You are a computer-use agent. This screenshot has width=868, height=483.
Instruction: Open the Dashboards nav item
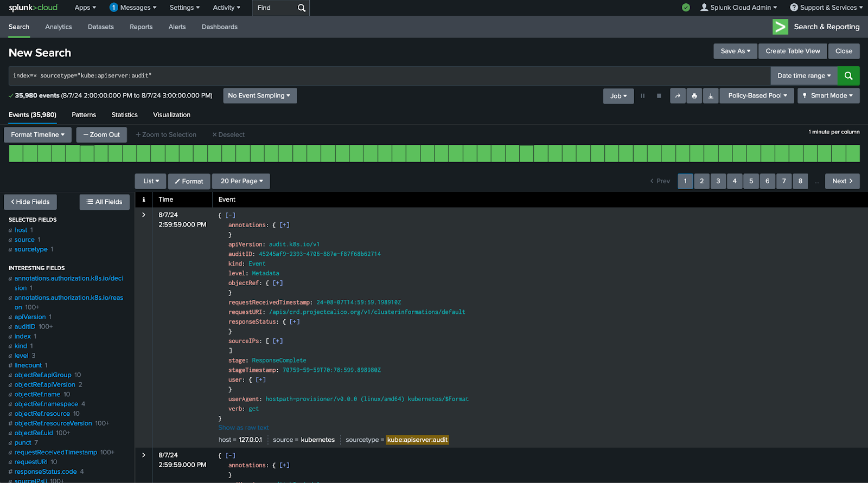(x=219, y=27)
